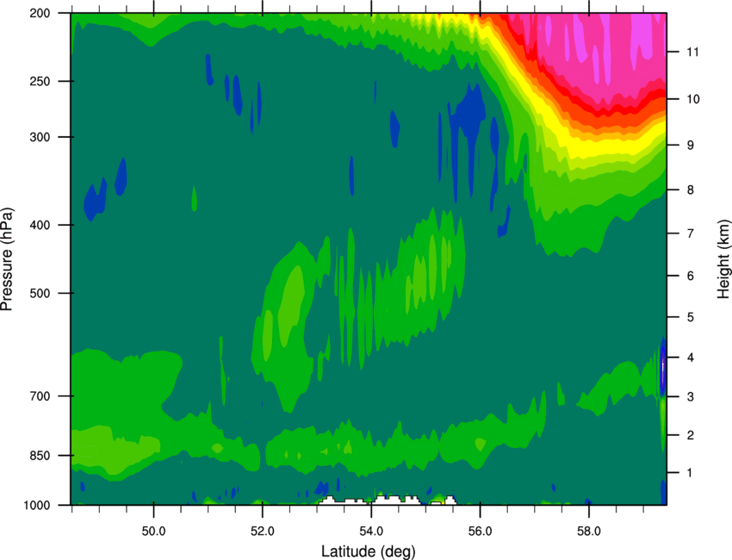Viewport: 732px width, 560px height.
Task: Click the 11 km height label
Action: (692, 52)
